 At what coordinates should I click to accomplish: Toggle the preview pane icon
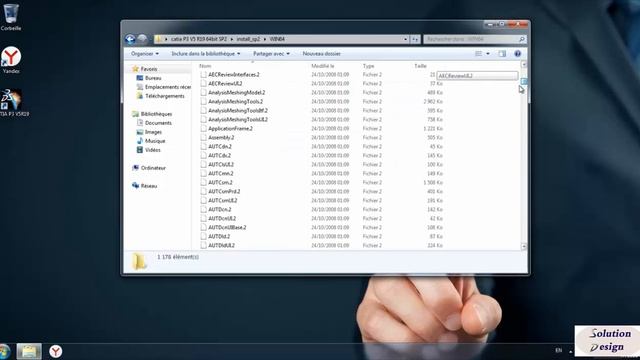pyautogui.click(x=502, y=53)
